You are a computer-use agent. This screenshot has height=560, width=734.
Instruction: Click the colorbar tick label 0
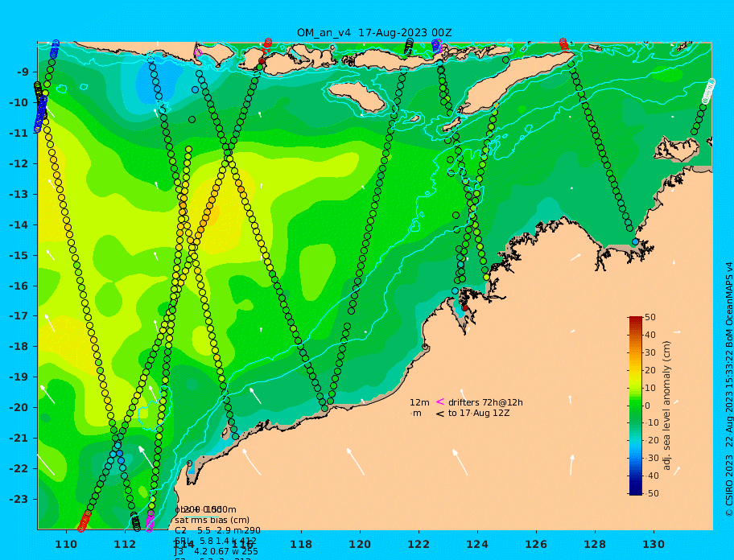pos(647,406)
